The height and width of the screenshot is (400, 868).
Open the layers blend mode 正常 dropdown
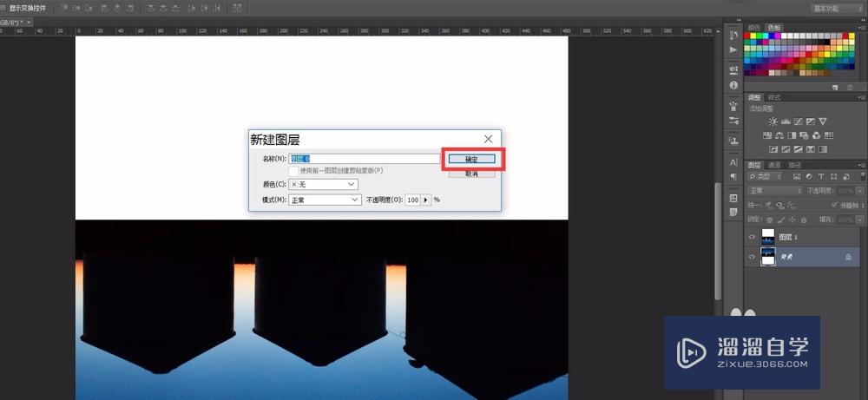pyautogui.click(x=775, y=190)
